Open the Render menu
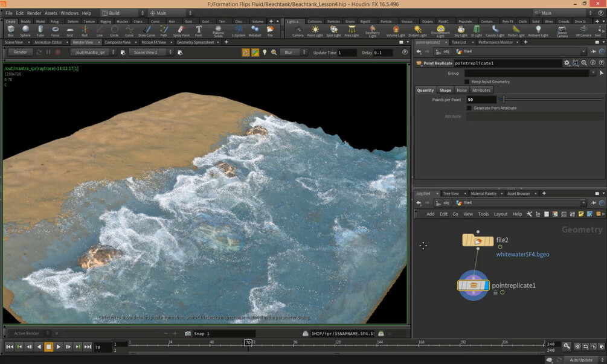 click(34, 13)
